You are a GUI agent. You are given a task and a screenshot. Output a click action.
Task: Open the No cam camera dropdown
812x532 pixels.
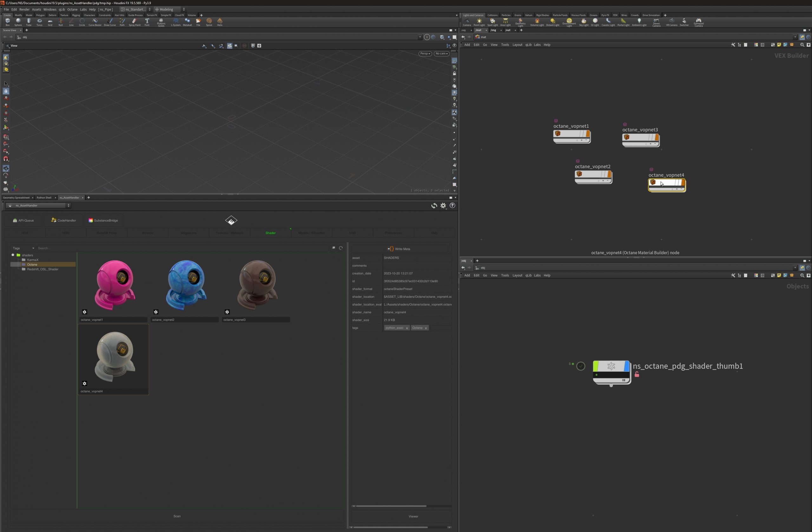[x=441, y=54]
